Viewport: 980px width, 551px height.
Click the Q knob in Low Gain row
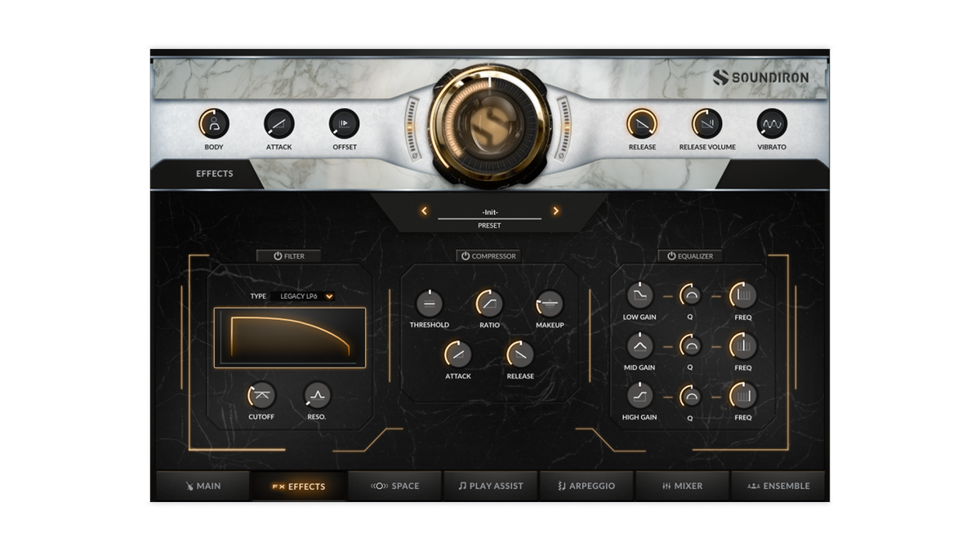(x=691, y=295)
